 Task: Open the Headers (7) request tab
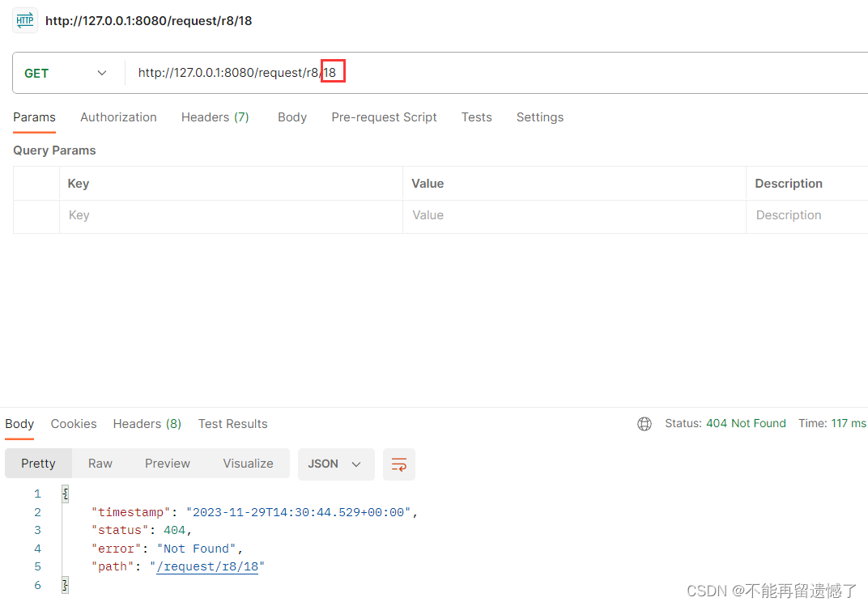[215, 117]
